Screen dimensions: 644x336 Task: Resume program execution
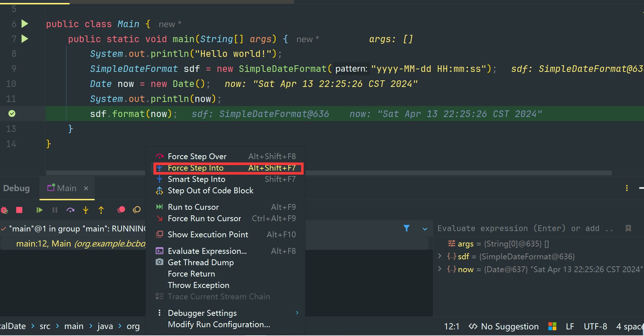click(39, 210)
